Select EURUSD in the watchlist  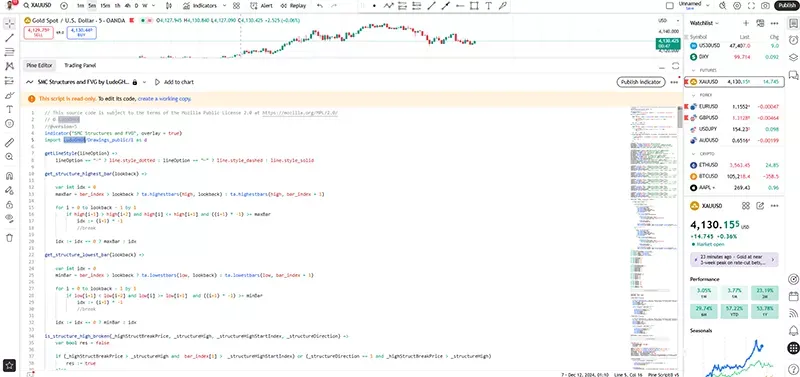734,107
